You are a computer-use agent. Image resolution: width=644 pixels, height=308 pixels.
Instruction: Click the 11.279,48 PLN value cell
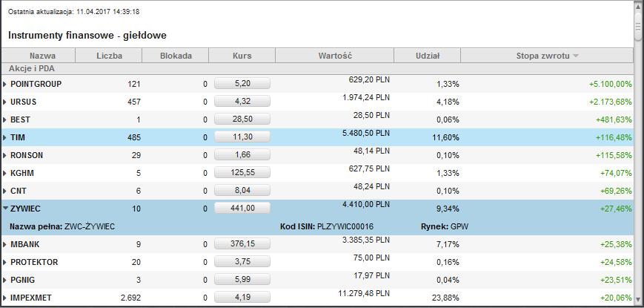pyautogui.click(x=363, y=293)
